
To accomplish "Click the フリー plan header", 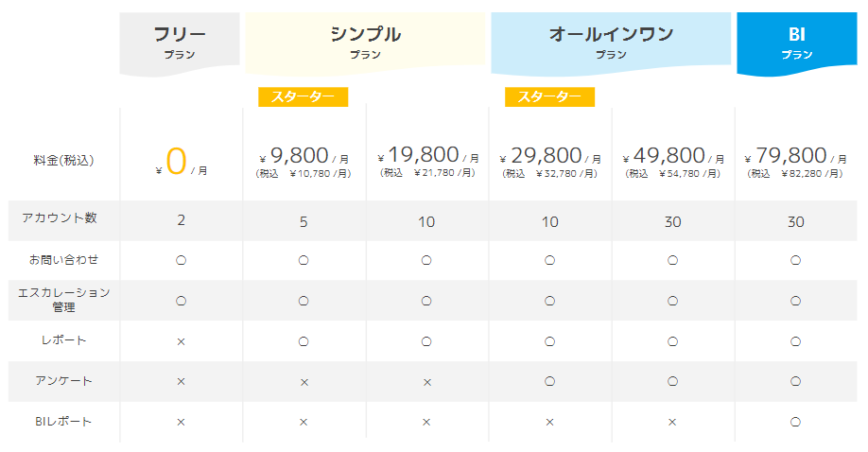I will pyautogui.click(x=180, y=43).
